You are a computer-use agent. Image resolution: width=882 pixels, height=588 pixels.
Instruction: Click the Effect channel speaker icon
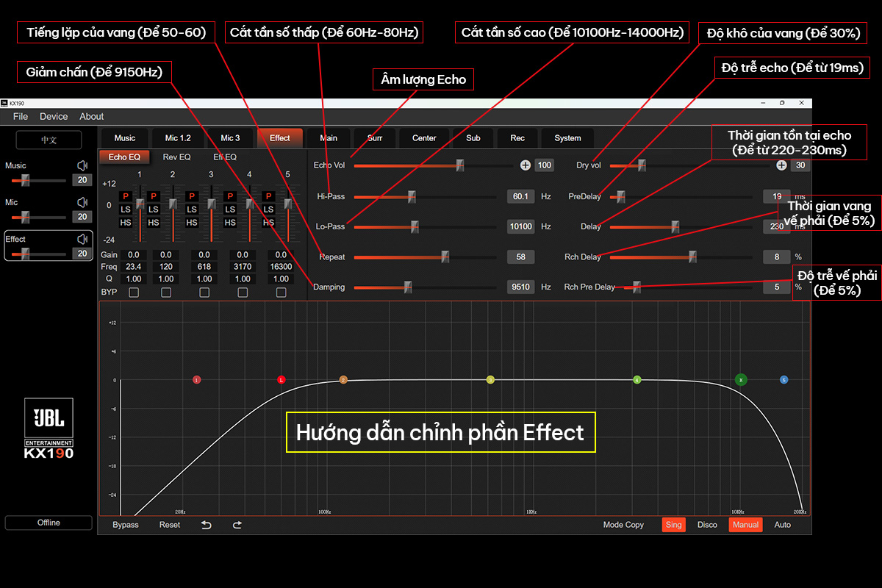[x=82, y=239]
